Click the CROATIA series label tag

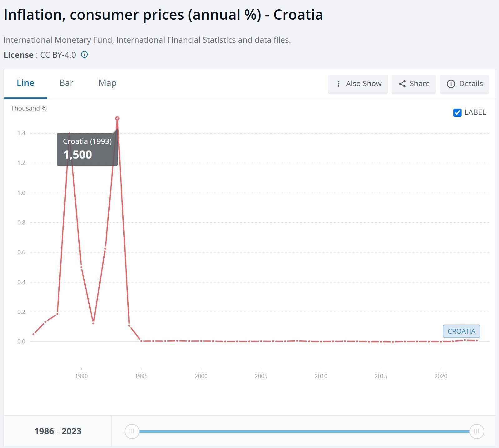pos(461,331)
